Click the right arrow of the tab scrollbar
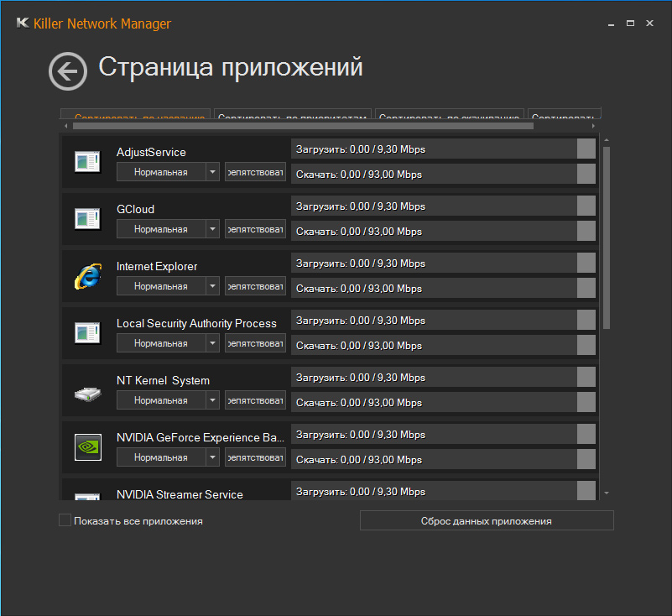 [x=593, y=126]
